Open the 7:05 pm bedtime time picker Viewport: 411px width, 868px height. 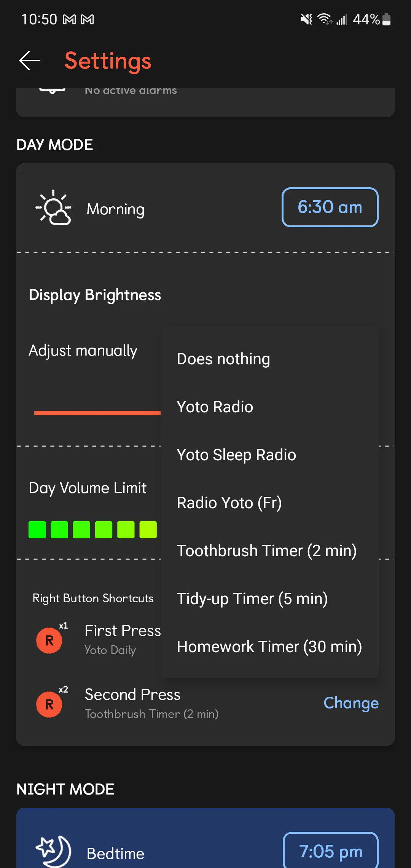(330, 851)
